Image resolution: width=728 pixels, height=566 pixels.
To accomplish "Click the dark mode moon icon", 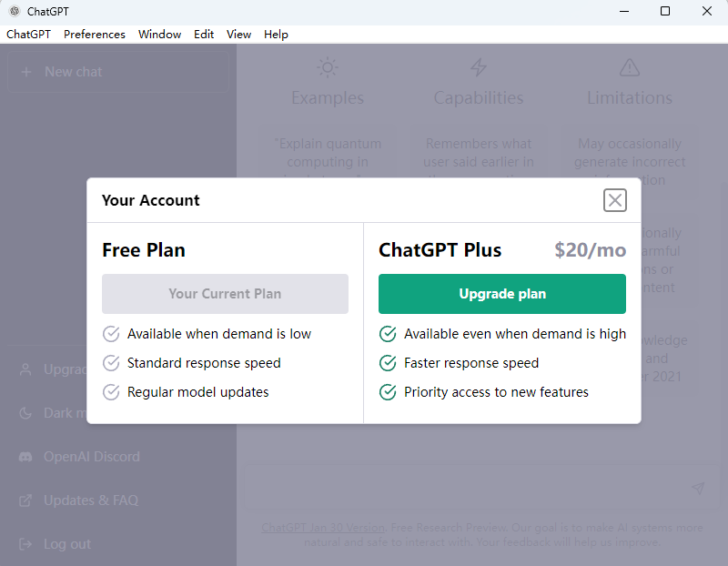I will click(25, 413).
